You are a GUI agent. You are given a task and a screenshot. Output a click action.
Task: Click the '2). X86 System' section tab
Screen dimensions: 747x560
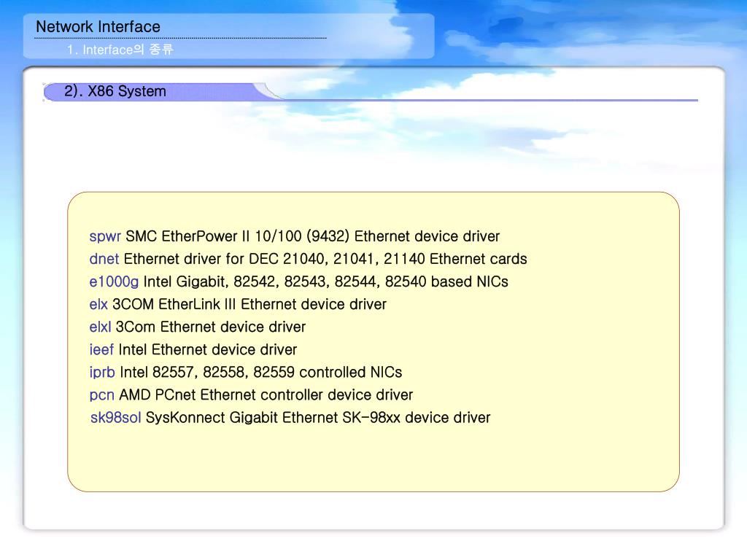(115, 91)
